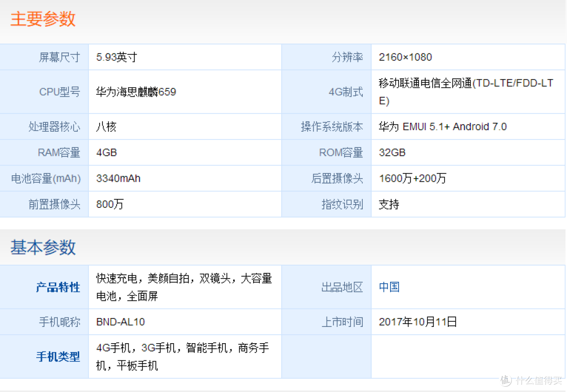Click the 产品特性 bold label
Viewport: 567px width, 392px height.
58,287
